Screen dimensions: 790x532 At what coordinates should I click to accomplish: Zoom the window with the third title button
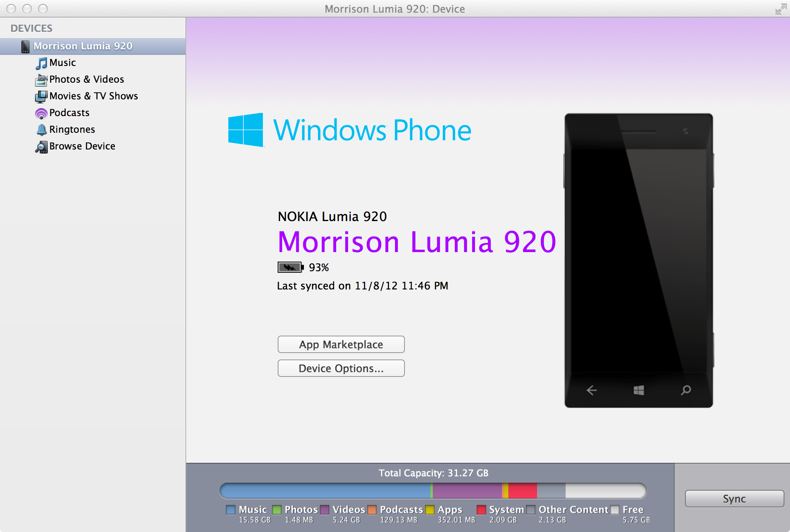pos(43,9)
